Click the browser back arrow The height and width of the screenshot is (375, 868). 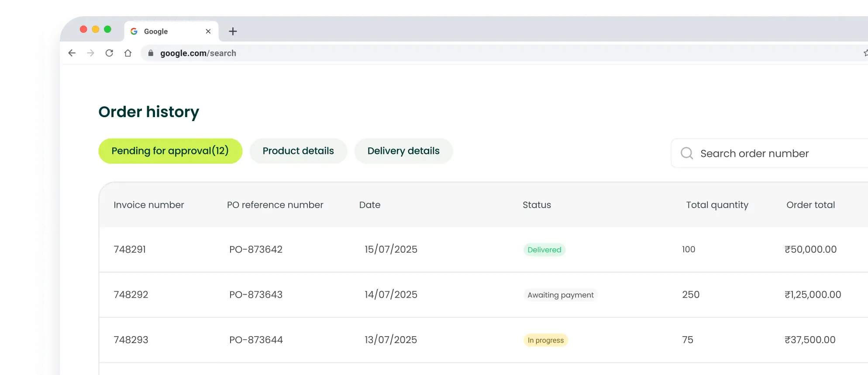coord(72,53)
